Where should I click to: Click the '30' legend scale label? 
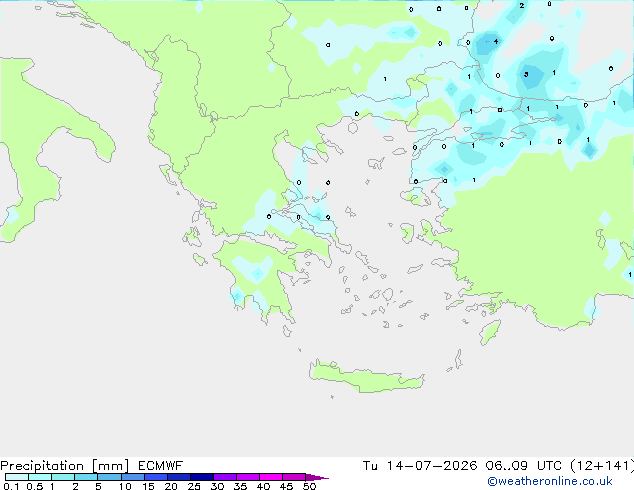pos(217,486)
